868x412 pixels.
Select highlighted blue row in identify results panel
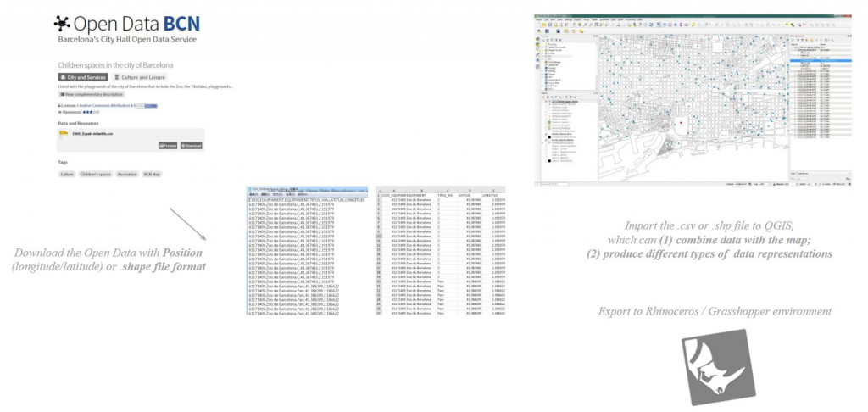[x=820, y=61]
